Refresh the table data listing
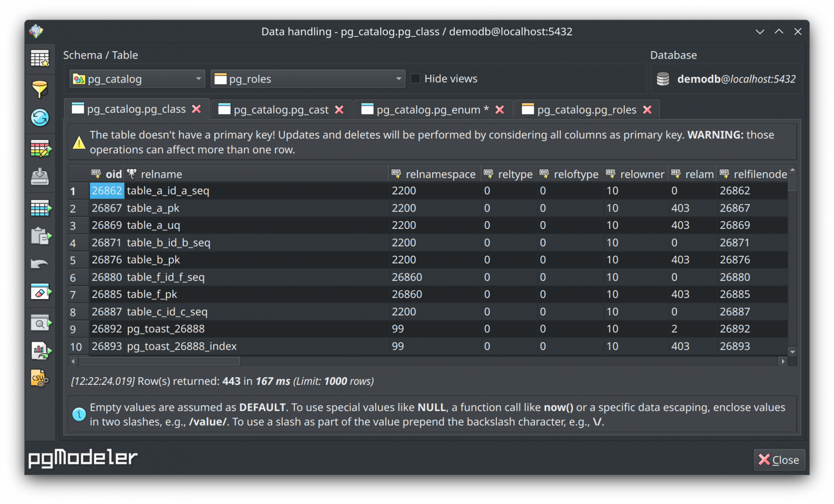The image size is (834, 504). coord(40,118)
